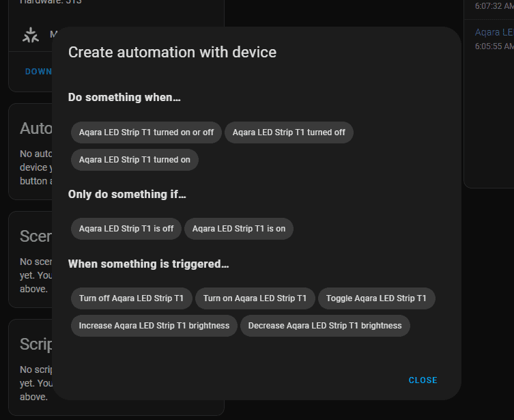Click the "When something is triggered…" heading
Viewport: 514px width, 420px height.
(x=148, y=264)
